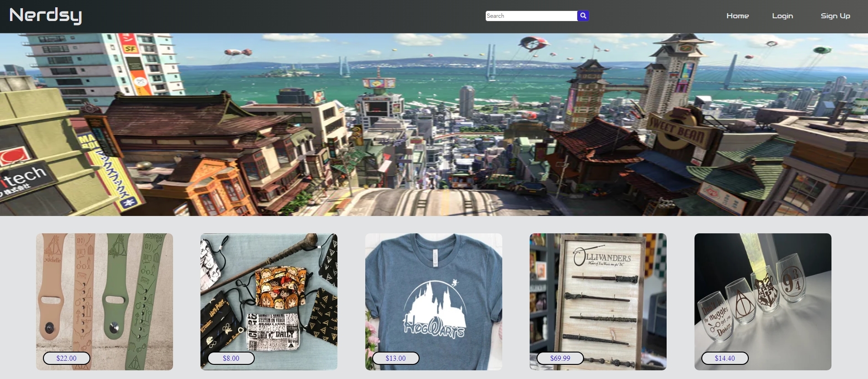Click the $69.99 price badge
Image resolution: width=868 pixels, height=379 pixels.
pos(560,358)
